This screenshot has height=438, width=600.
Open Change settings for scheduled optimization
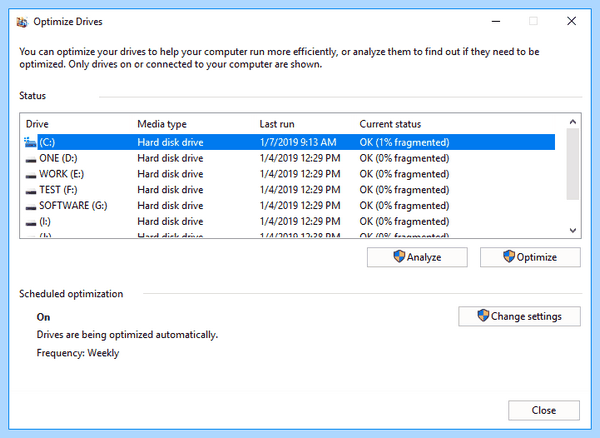pyautogui.click(x=519, y=316)
